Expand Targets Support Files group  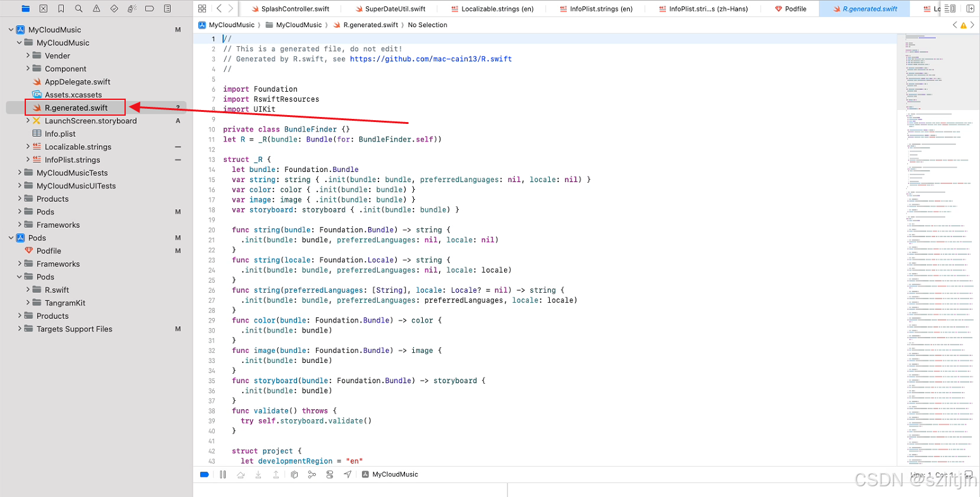20,329
